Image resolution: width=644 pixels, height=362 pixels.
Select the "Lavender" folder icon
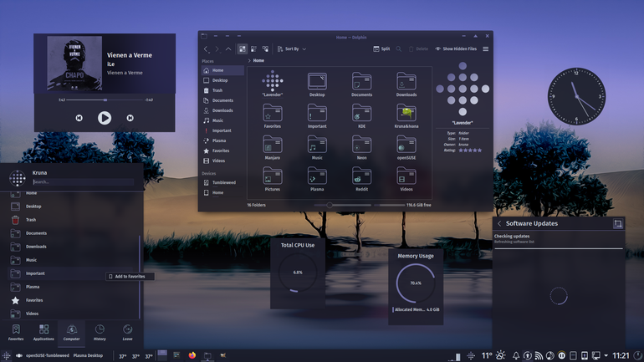pos(273,84)
